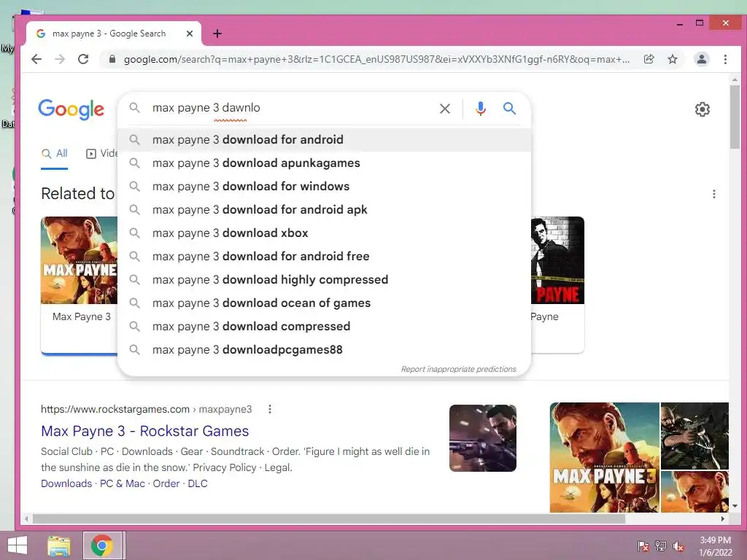Open Windows Start menu
This screenshot has height=560, width=747.
tap(18, 545)
